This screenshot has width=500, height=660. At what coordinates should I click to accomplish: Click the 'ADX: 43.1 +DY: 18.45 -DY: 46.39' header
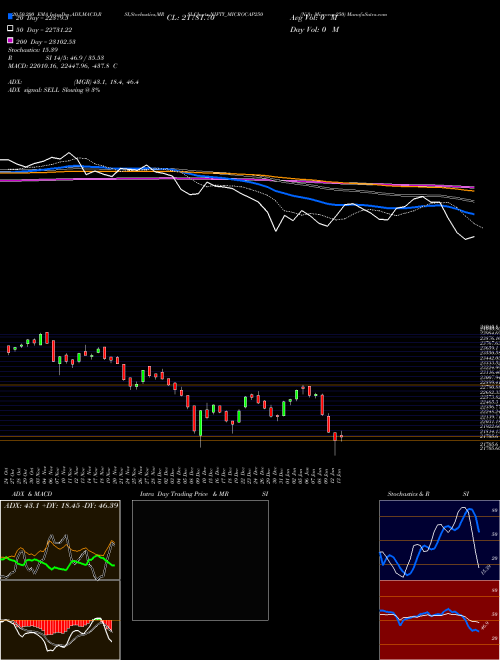61,505
